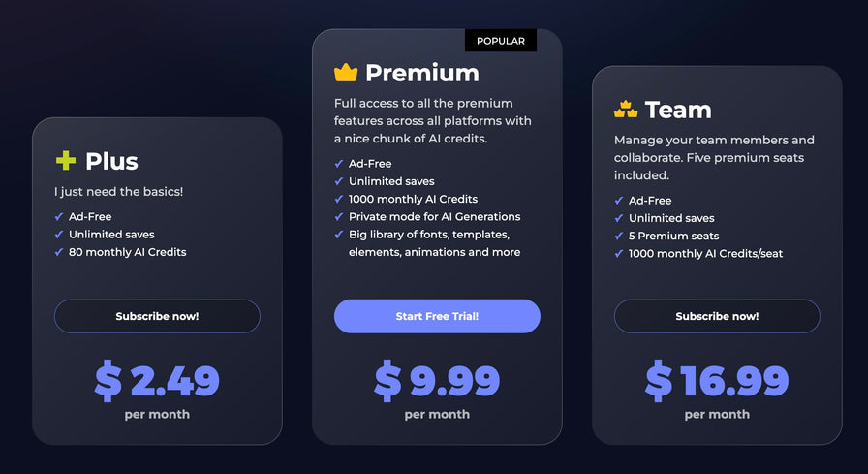
Task: Click the Premium plan description text
Action: click(432, 120)
